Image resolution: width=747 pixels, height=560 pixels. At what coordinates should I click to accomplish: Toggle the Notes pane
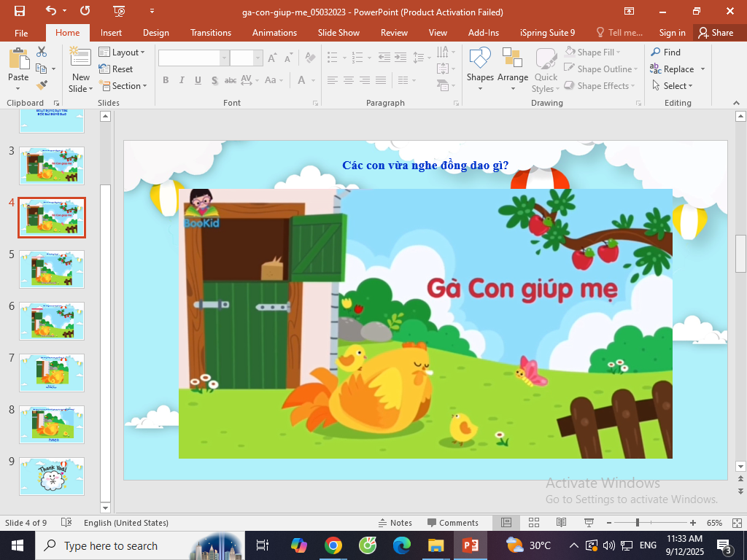point(395,523)
